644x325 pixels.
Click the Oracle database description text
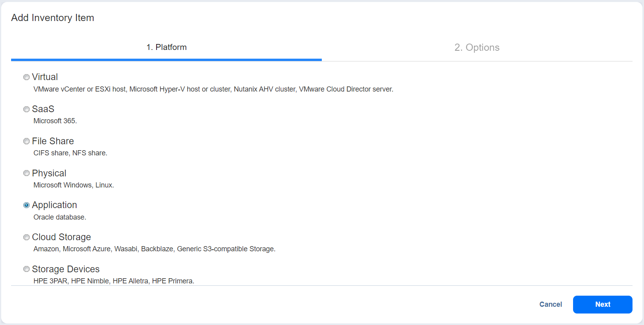pos(59,217)
